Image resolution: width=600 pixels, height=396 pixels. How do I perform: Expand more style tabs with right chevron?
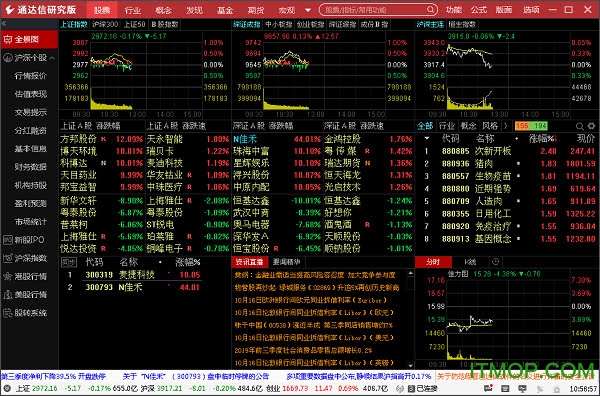505,125
